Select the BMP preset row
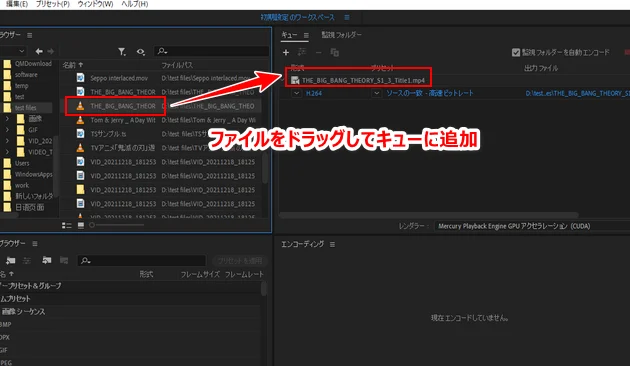This screenshot has width=630, height=366. coord(131,324)
